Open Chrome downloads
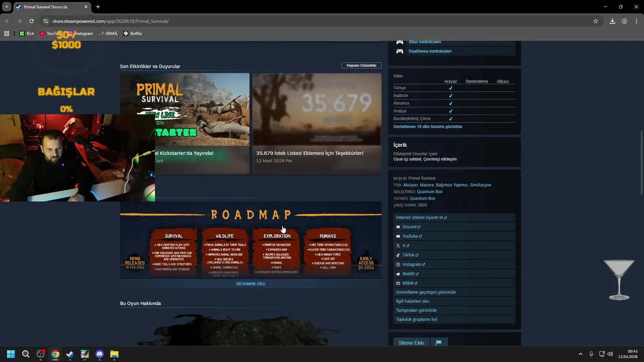 [612, 21]
